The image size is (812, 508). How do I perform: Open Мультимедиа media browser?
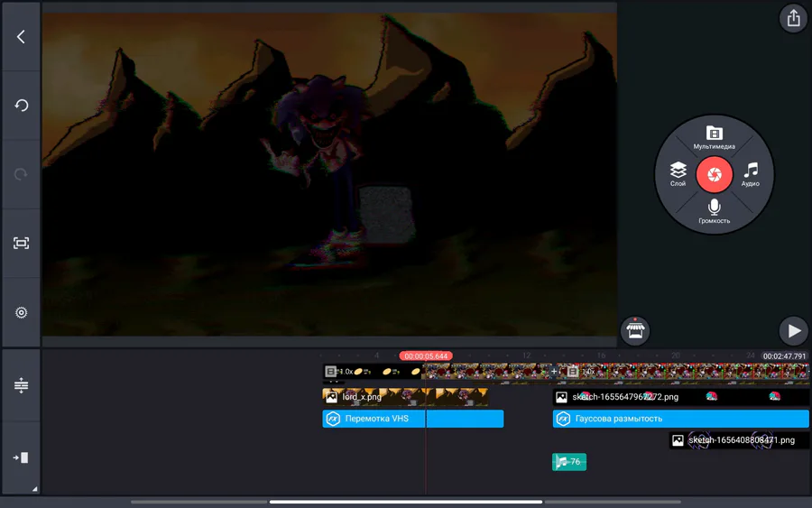click(715, 138)
